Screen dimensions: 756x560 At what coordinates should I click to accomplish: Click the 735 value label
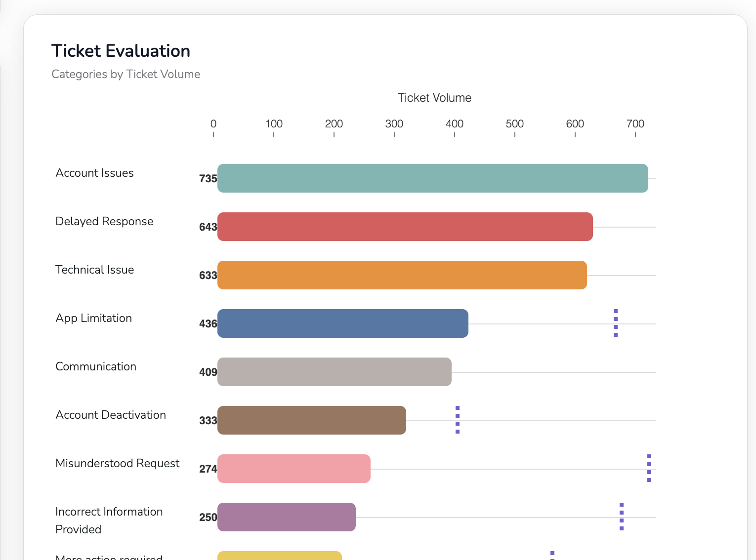pos(208,179)
